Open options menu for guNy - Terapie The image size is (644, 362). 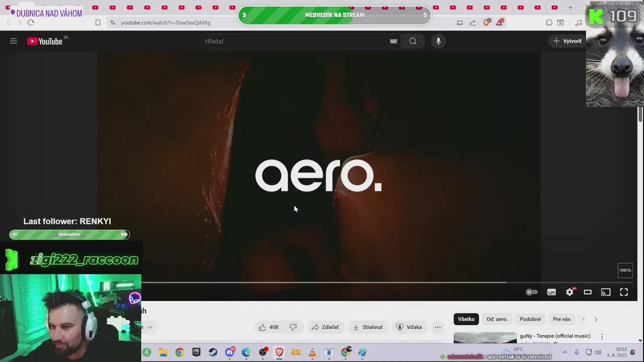click(x=602, y=337)
